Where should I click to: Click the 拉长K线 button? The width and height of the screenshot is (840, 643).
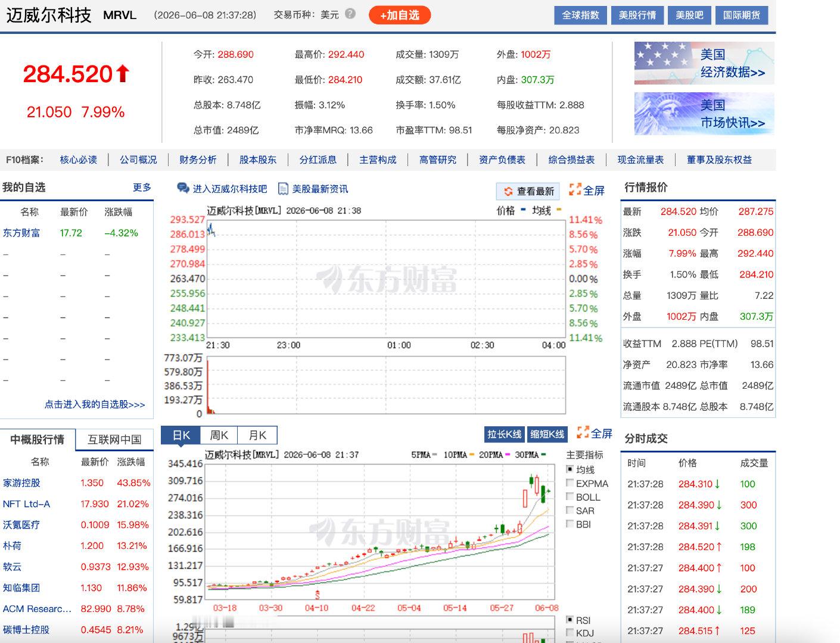click(505, 434)
